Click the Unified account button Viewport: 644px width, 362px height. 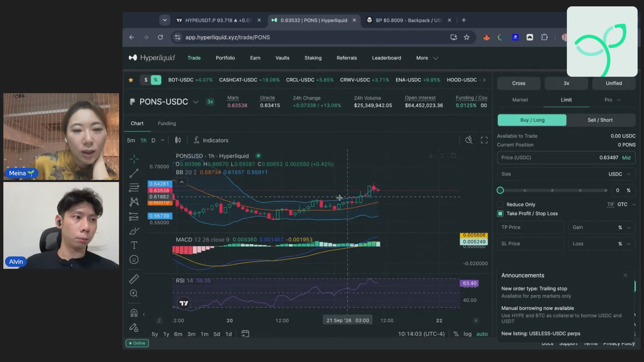pyautogui.click(x=614, y=83)
